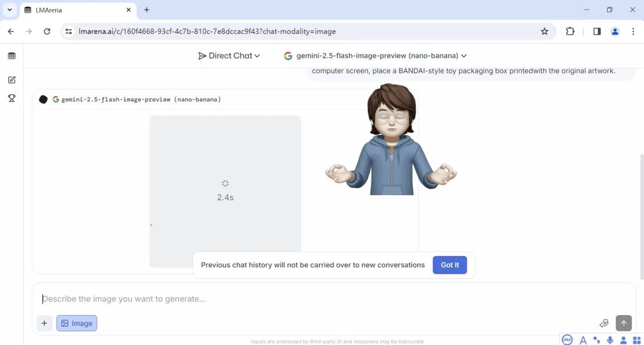
Task: Open the browser extensions puzzle icon
Action: pos(570,32)
